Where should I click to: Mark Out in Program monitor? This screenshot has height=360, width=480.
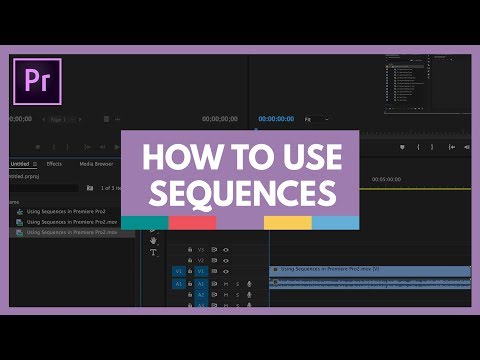432,147
